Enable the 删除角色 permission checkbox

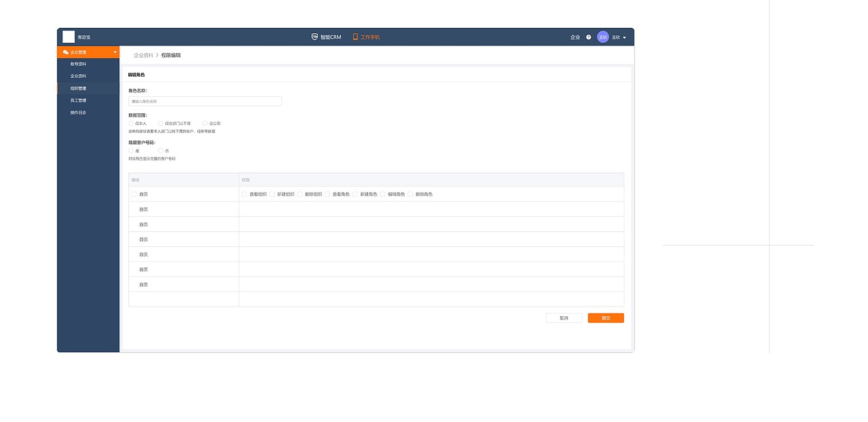410,194
